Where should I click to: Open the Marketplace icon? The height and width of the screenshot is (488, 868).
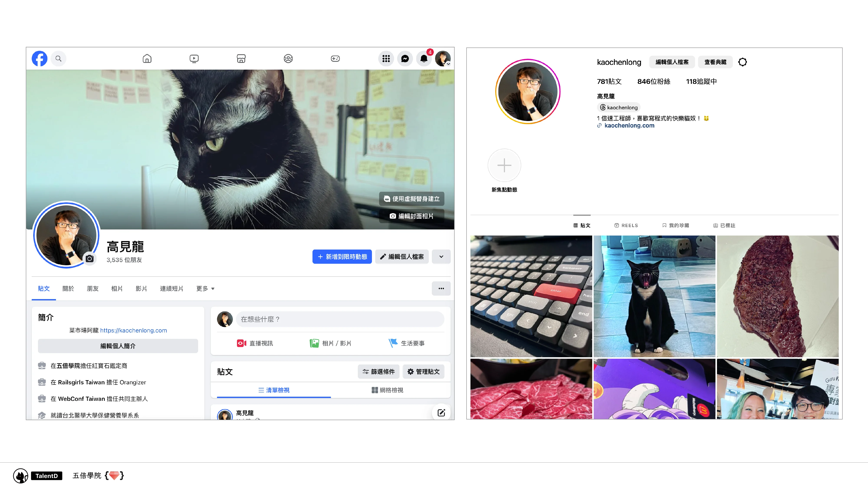pyautogui.click(x=241, y=59)
